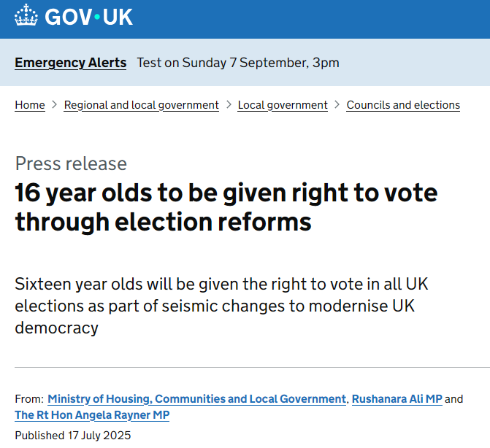Viewport: 490px width, 448px height.
Task: Go to the Home breadcrumb
Action: pos(30,105)
